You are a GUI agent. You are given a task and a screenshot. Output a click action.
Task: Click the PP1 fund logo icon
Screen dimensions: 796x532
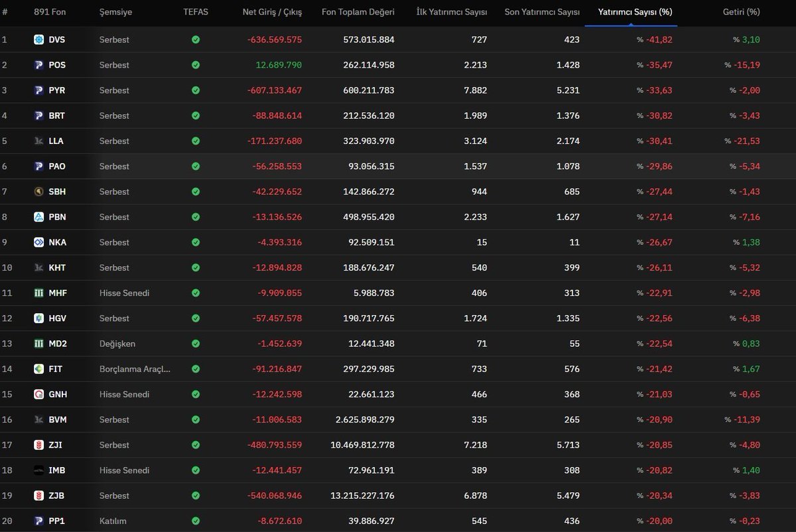coord(38,521)
